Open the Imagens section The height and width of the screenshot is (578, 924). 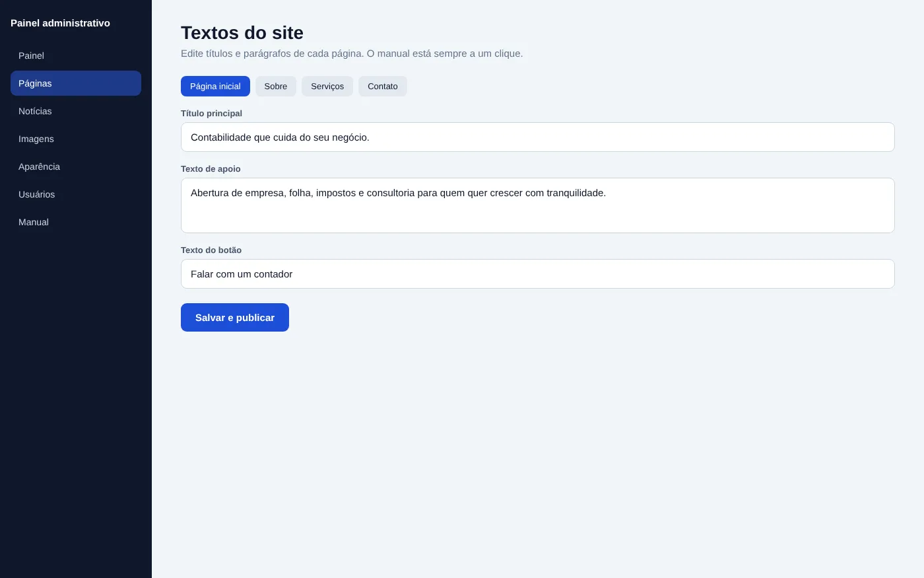(76, 139)
